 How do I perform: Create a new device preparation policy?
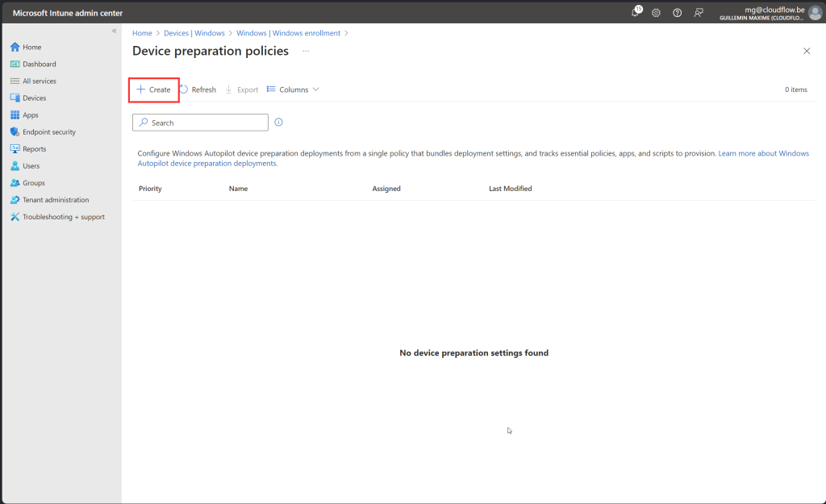[154, 90]
